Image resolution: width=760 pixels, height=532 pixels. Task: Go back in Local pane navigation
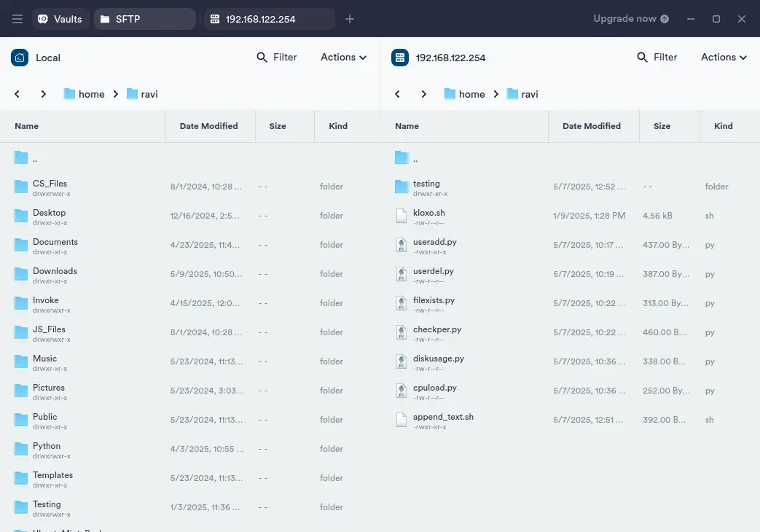point(17,94)
